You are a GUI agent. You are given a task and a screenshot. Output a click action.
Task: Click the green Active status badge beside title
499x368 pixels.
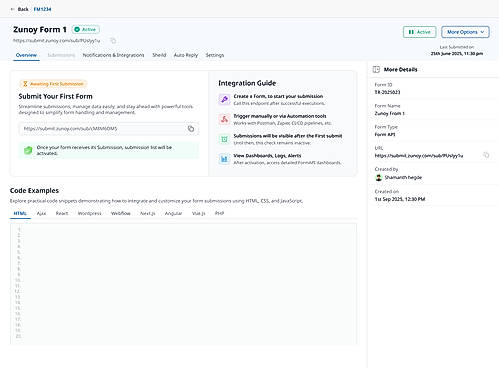[x=86, y=30]
